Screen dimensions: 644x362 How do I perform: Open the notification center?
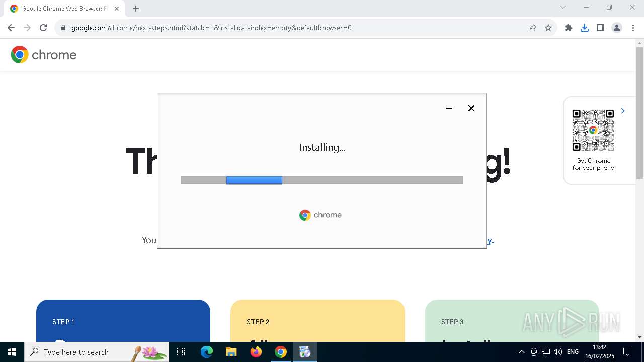click(x=627, y=352)
